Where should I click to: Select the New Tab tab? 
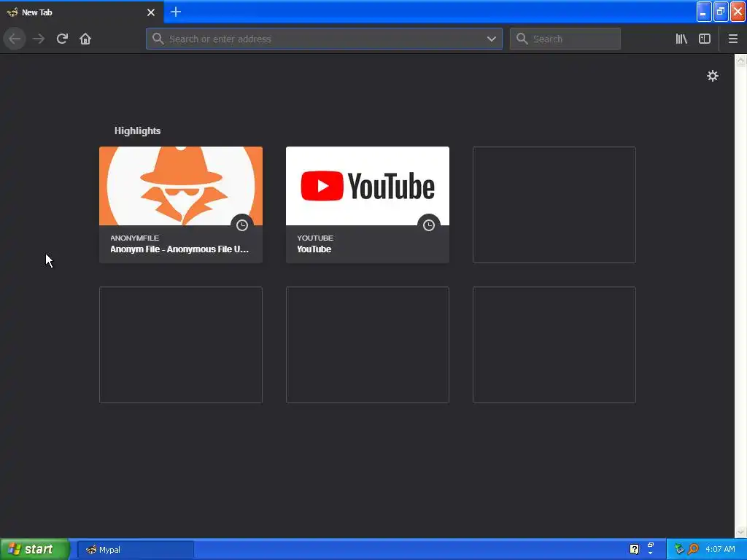(x=82, y=12)
